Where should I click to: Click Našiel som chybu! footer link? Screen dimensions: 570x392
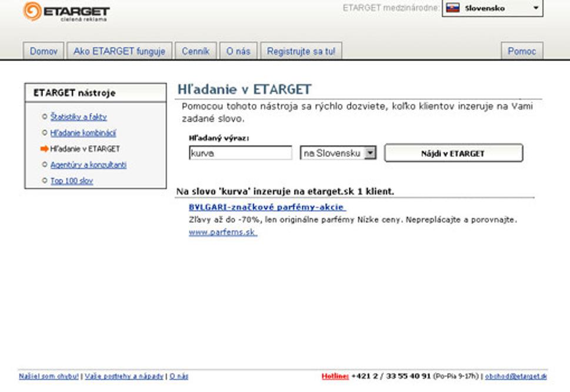(49, 376)
